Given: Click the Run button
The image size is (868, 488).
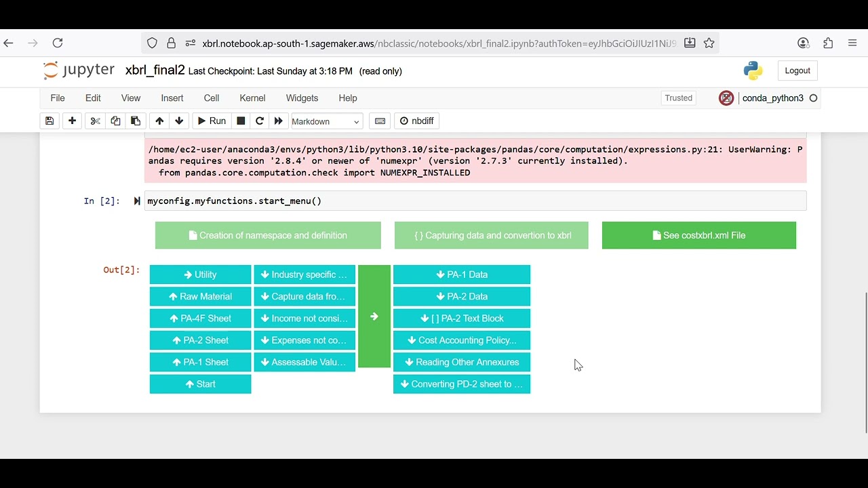Looking at the screenshot, I should [x=212, y=121].
